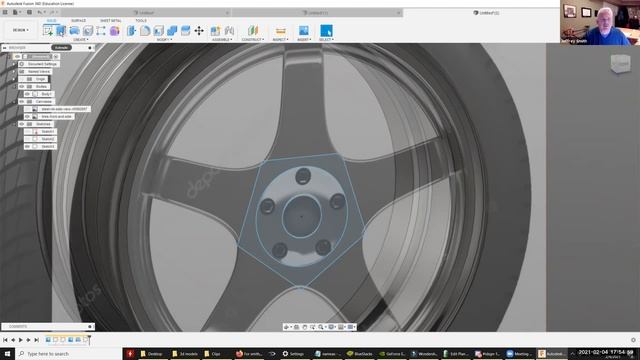
Task: Open the Construct menu dropdown
Action: (x=253, y=40)
